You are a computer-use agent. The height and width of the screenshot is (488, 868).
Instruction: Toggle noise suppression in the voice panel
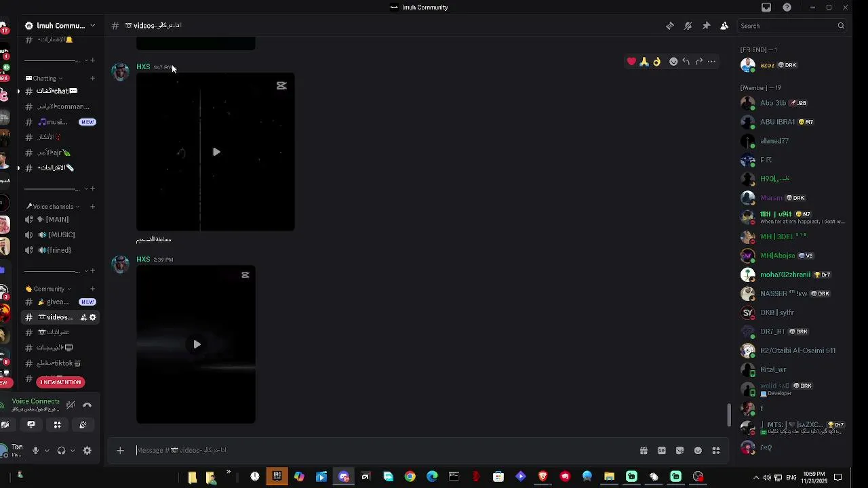(x=71, y=405)
